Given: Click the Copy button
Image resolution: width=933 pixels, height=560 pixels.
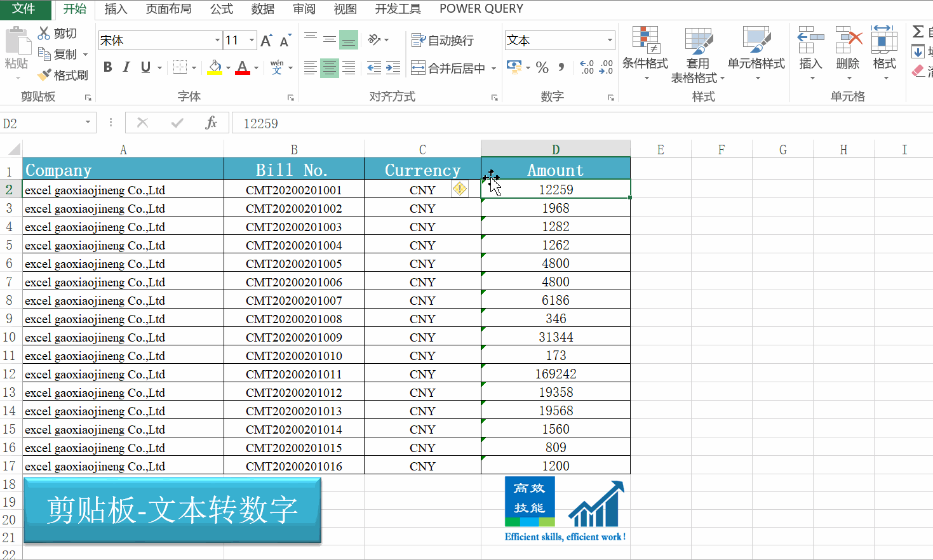Looking at the screenshot, I should click(57, 54).
